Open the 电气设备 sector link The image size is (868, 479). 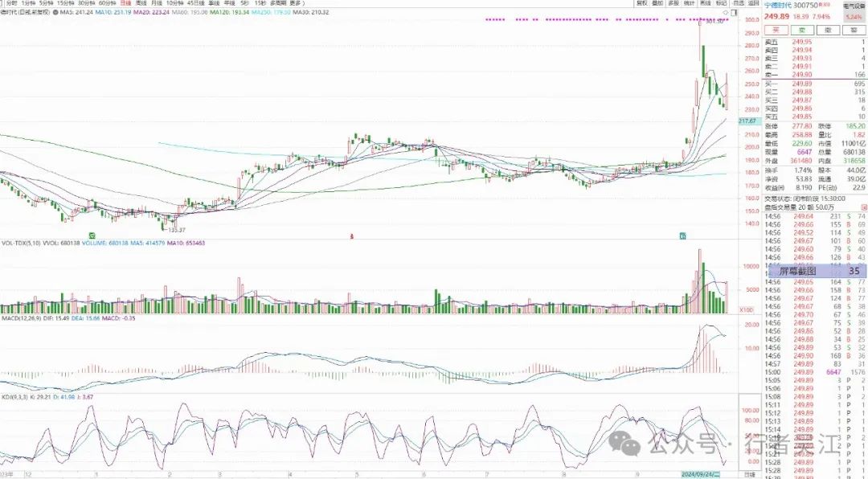(854, 5)
